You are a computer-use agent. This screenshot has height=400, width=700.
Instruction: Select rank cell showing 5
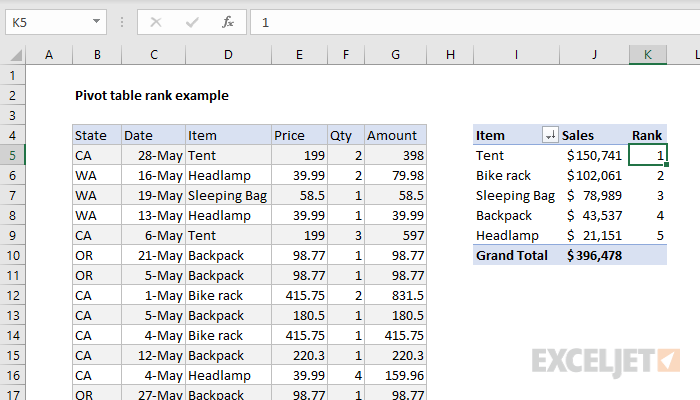[648, 235]
